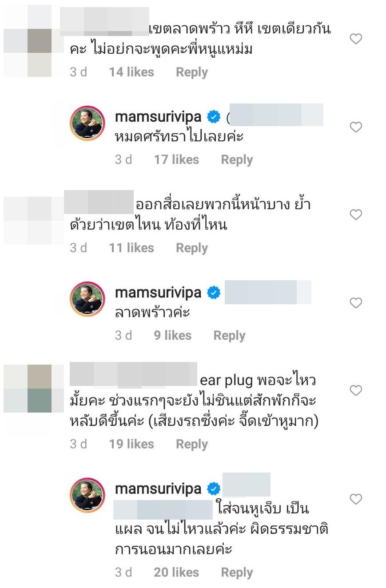Image resolution: width=386 pixels, height=588 pixels.
Task: Click verified badge beside mamsurivipa in first reply
Action: point(214,117)
